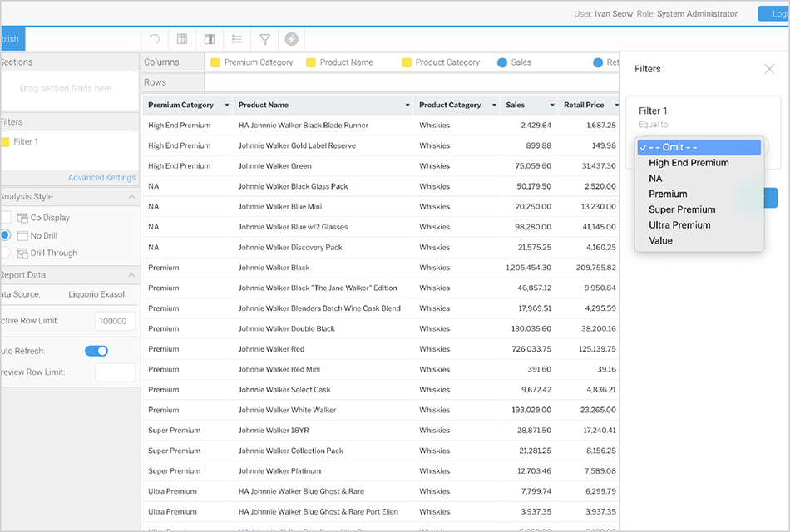Click the lightning bolt icon in toolbar
Image resolution: width=790 pixels, height=532 pixels.
coord(291,39)
